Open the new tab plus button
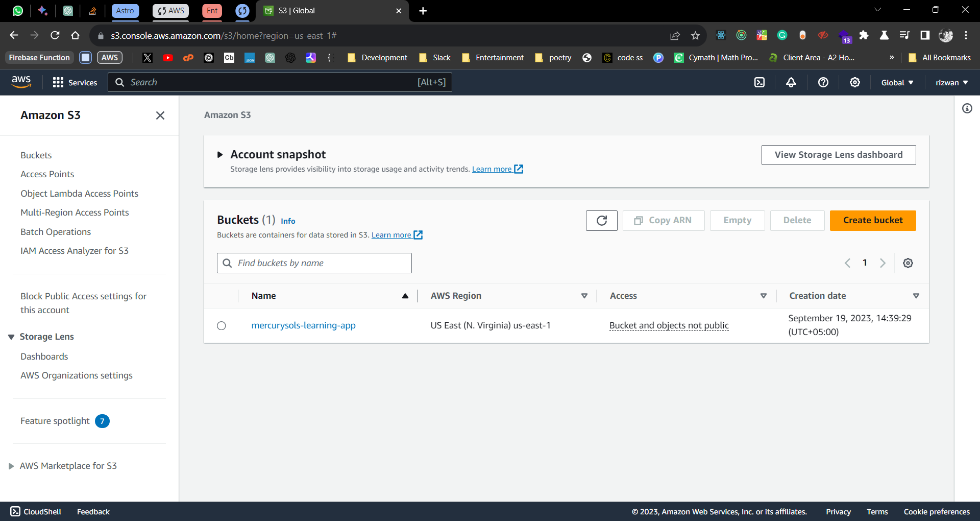This screenshot has height=521, width=980. pos(423,11)
